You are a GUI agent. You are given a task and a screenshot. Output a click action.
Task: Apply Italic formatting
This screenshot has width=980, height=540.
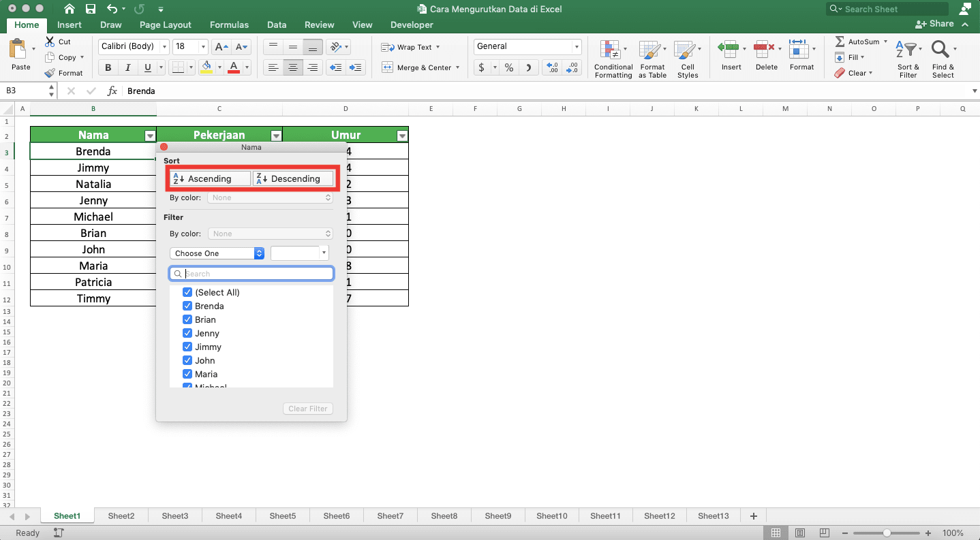point(128,67)
